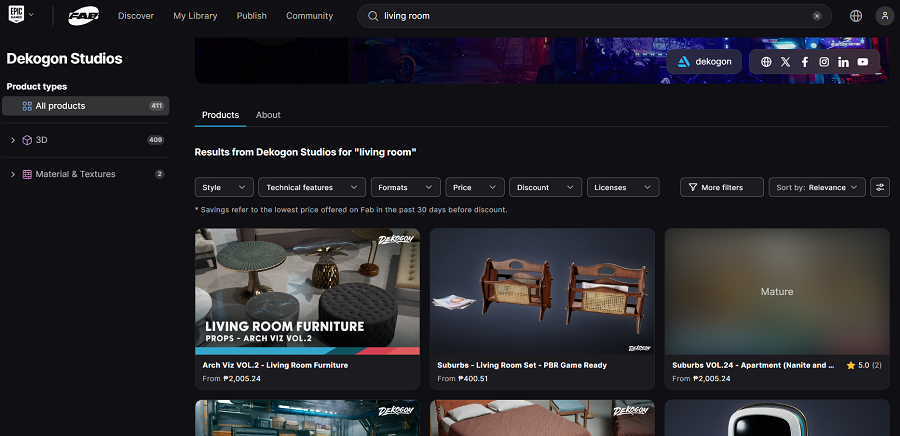This screenshot has height=436, width=900.
Task: Open Suburbs - Living Room Set - PBR title
Action: point(522,365)
